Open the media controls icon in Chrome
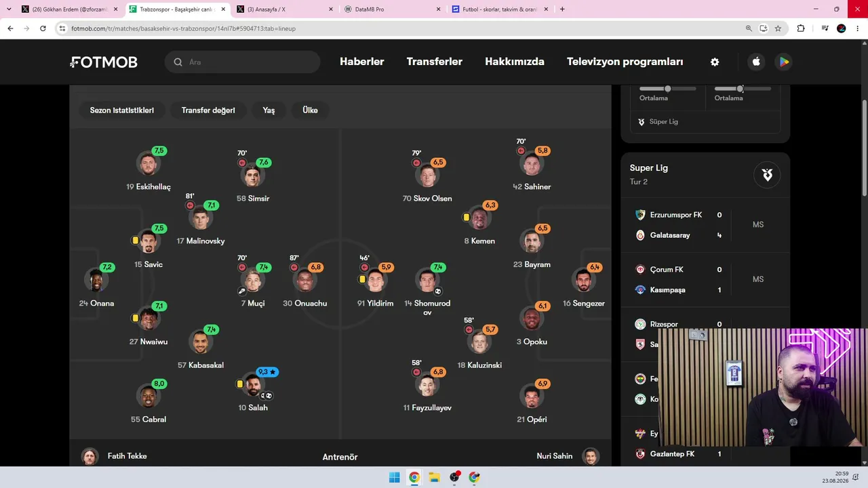 (825, 28)
